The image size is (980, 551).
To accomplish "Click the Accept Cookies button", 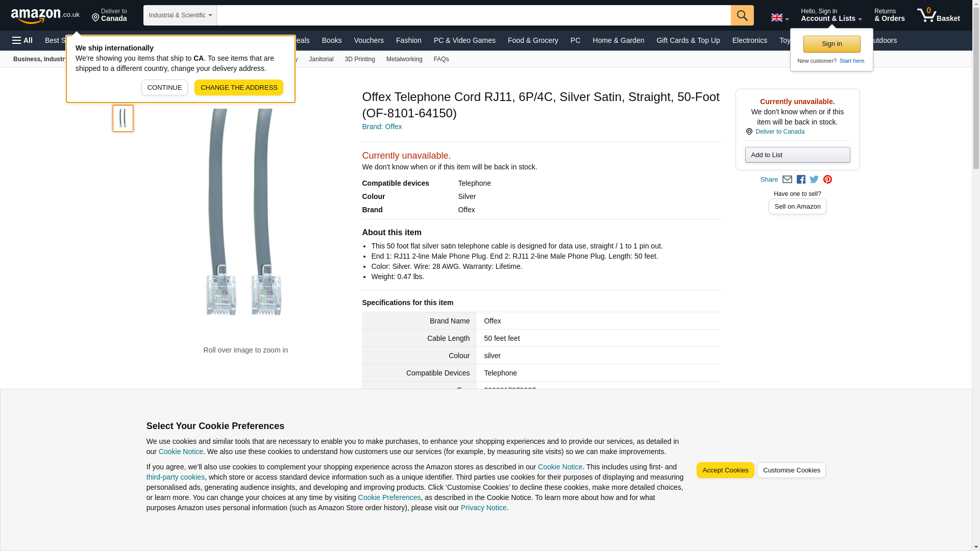I will click(x=725, y=470).
